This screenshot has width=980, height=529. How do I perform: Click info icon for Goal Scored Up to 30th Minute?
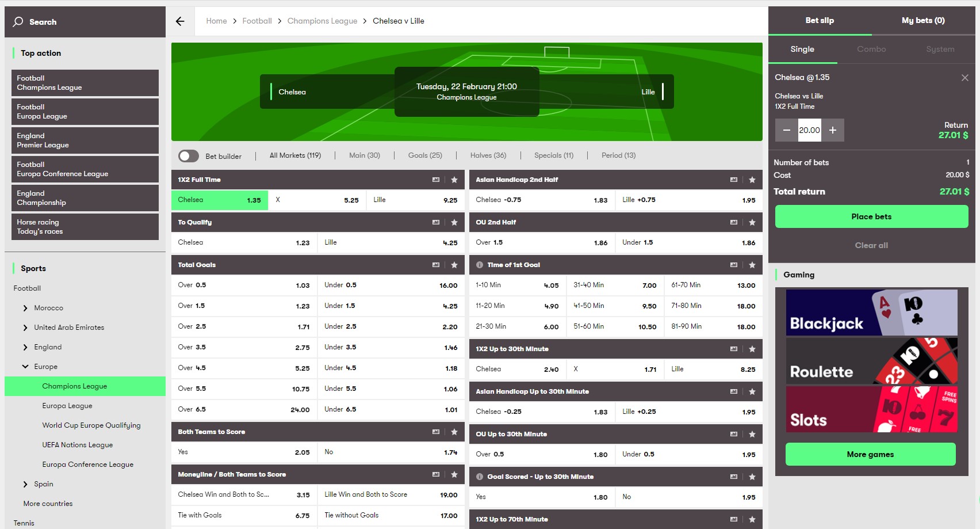coord(480,477)
